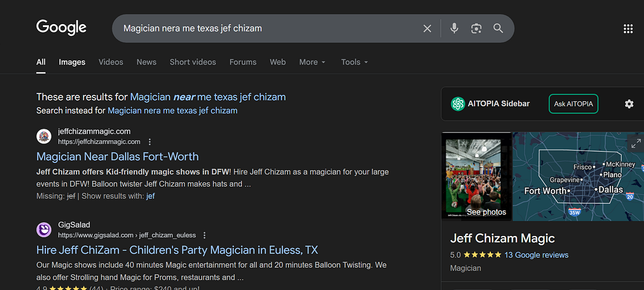
Task: Click the AITOPIA logo icon
Action: 457,104
